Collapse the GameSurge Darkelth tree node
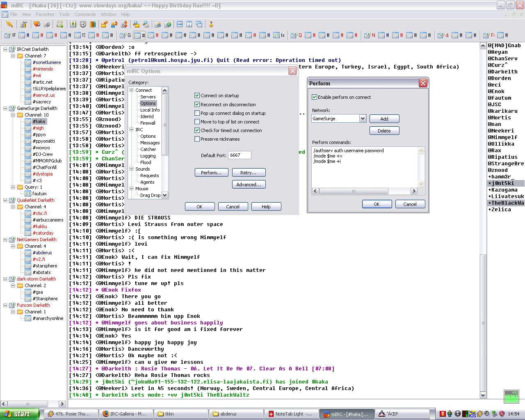Image resolution: width=525 pixels, height=420 pixels. click(x=5, y=108)
